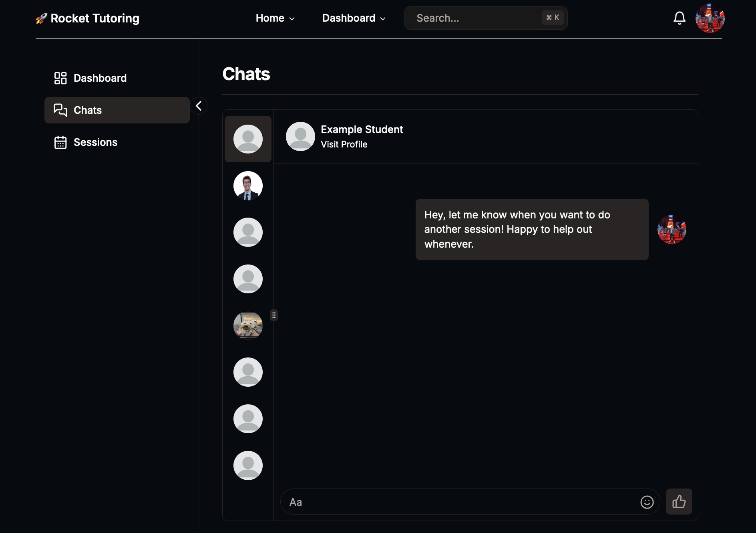Open the Home dropdown menu
The width and height of the screenshot is (756, 533).
pos(275,18)
